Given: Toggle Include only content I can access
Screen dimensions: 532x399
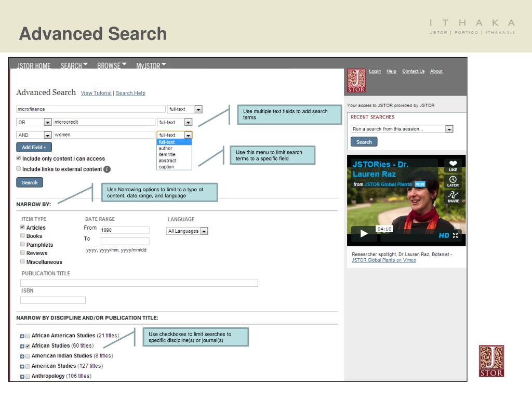Looking at the screenshot, I should (19, 158).
